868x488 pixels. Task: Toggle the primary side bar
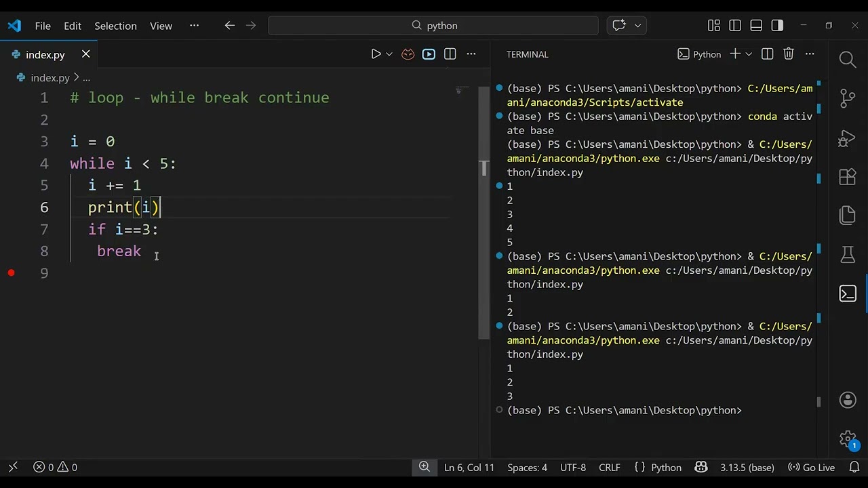coord(735,26)
